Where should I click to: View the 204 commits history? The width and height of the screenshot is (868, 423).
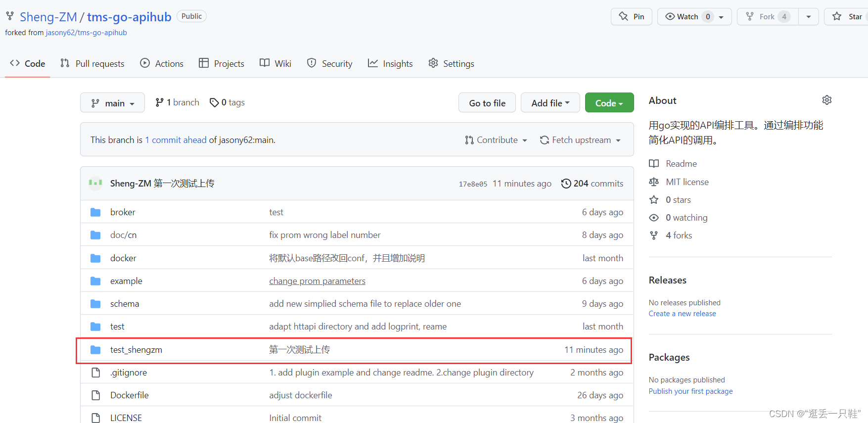(x=593, y=184)
